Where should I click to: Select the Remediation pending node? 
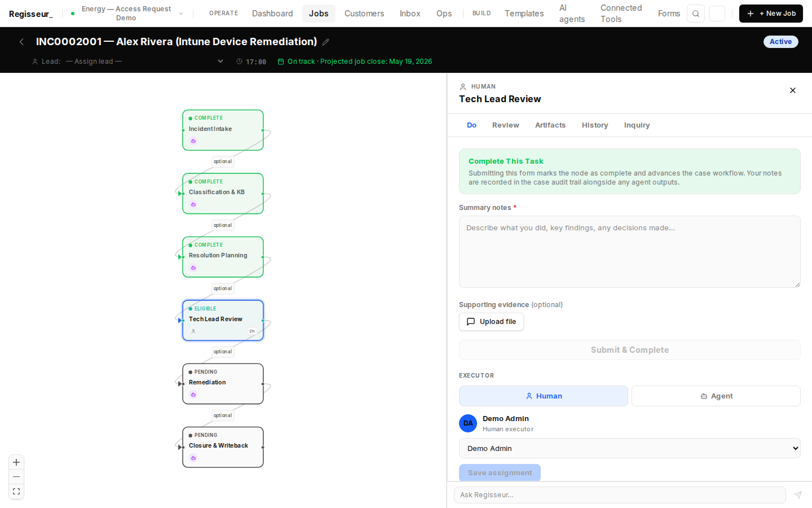point(223,384)
